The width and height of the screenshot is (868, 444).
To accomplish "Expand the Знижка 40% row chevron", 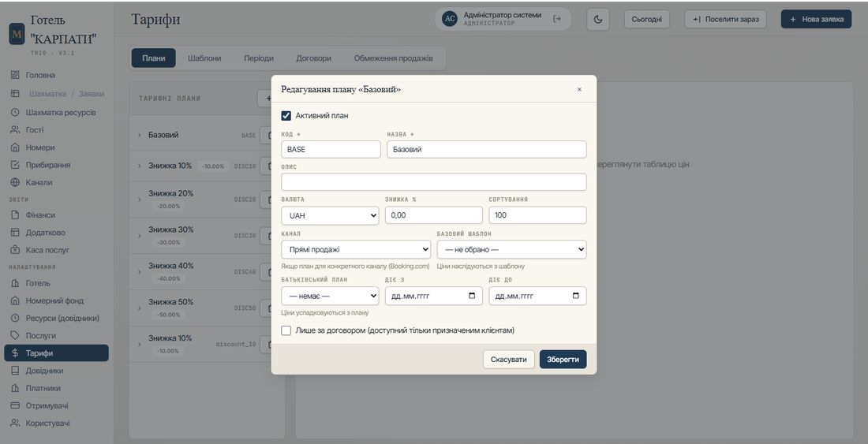I will pos(140,271).
